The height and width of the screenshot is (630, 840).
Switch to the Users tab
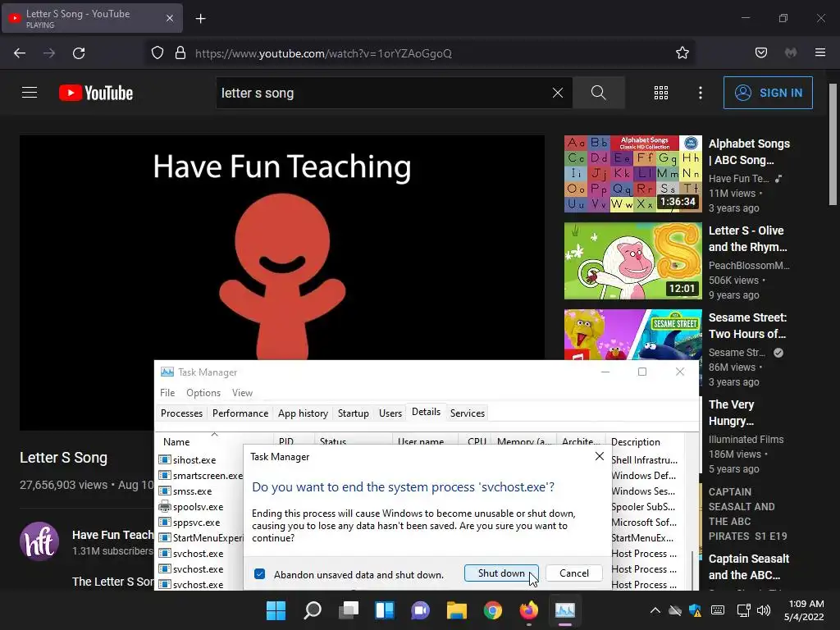tap(390, 413)
